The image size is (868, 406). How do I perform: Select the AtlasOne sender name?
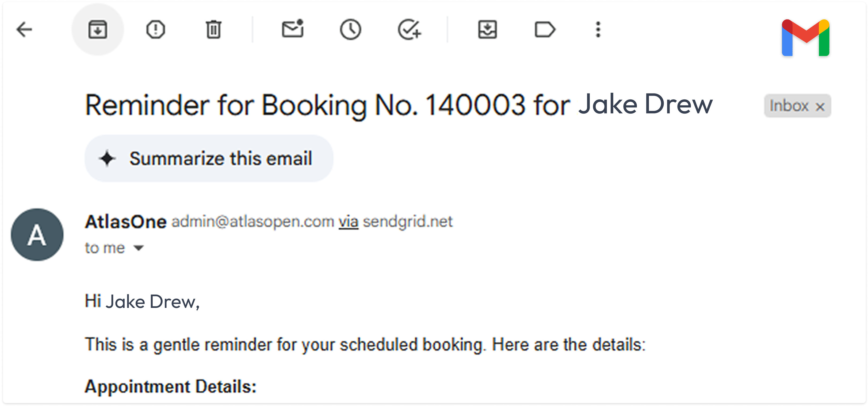click(x=126, y=222)
